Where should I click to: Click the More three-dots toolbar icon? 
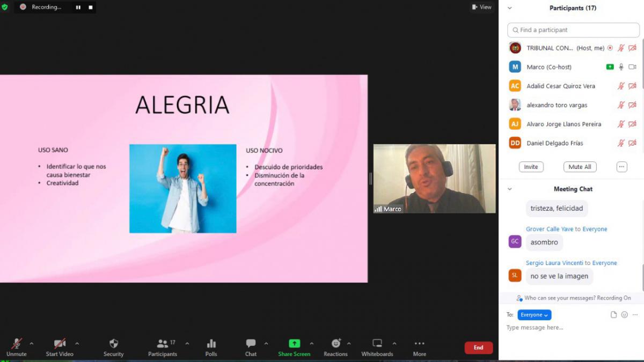[419, 344]
